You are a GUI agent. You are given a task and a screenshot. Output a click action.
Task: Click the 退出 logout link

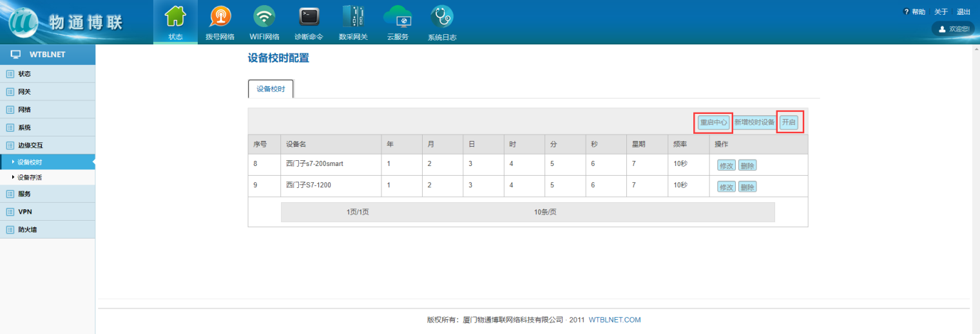pyautogui.click(x=963, y=12)
